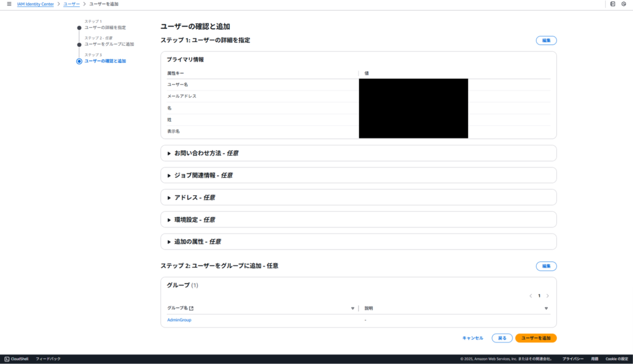The height and width of the screenshot is (364, 633).
Task: Click the メールアドレス attribute row label
Action: [x=182, y=96]
